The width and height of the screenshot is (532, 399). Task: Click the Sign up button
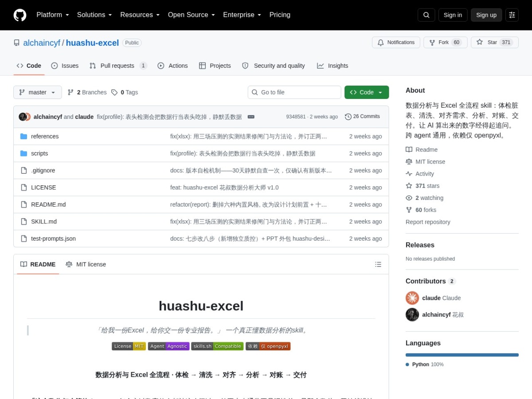tap(486, 15)
